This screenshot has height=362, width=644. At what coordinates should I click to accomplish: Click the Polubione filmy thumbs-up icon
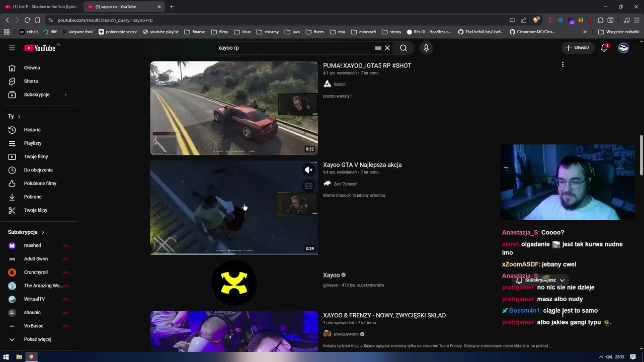pyautogui.click(x=12, y=184)
